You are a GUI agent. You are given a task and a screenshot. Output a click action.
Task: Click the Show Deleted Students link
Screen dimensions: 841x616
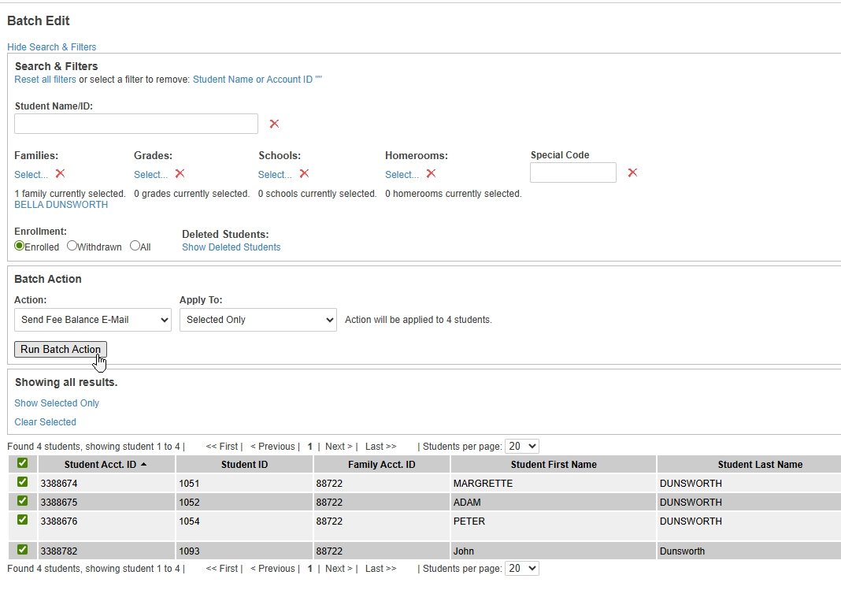pyautogui.click(x=231, y=247)
